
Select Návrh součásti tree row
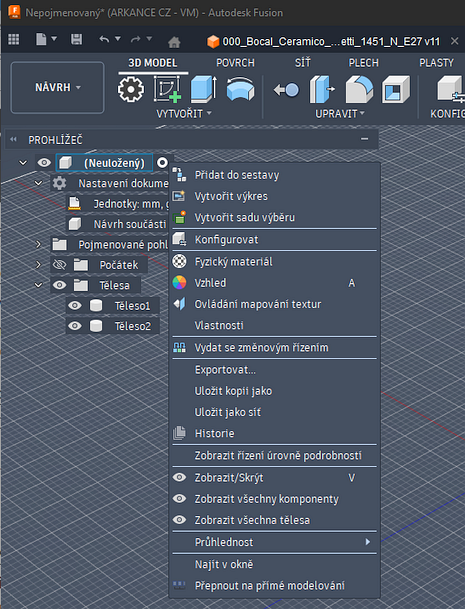click(x=117, y=224)
